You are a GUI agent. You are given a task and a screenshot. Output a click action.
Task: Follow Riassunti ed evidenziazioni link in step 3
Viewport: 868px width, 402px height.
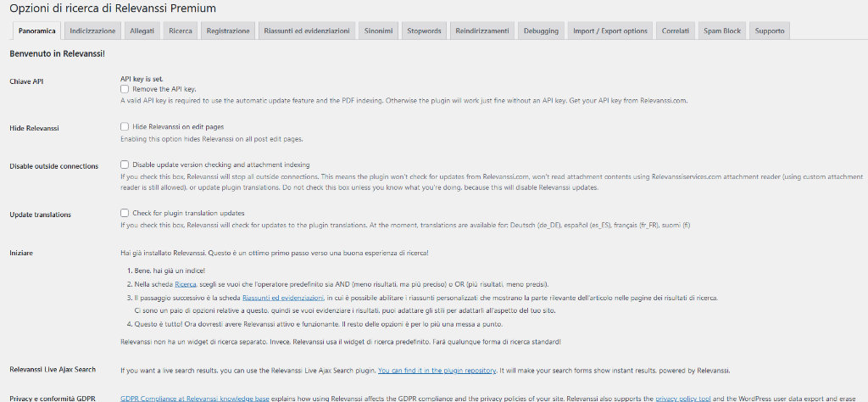pyautogui.click(x=283, y=298)
